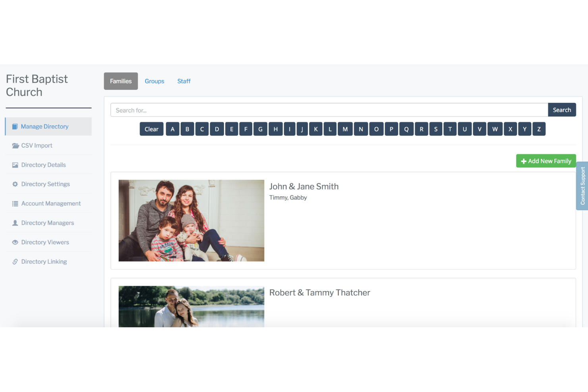Go to Directory Details
The image size is (588, 392).
click(x=48, y=165)
